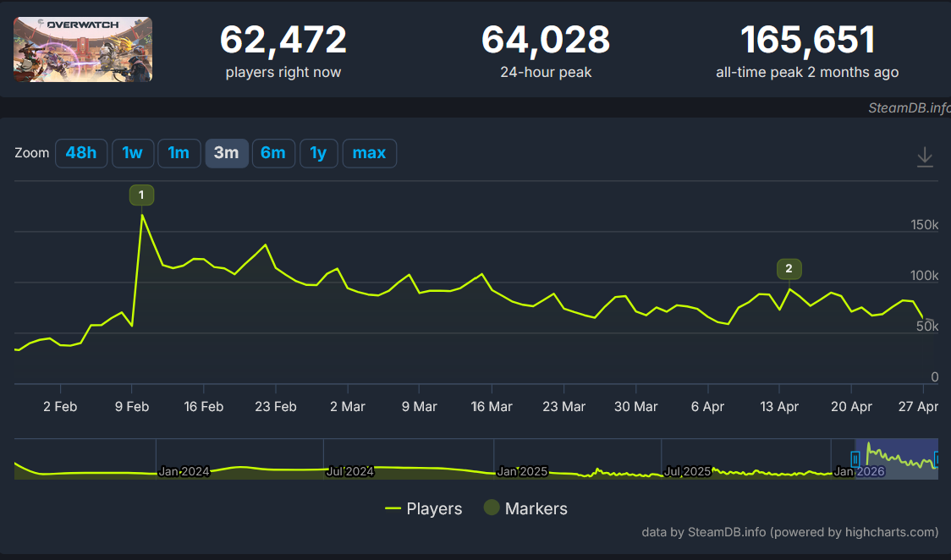Click the 6 Apr axis label
Viewport: 951px width, 560px height.
(708, 407)
